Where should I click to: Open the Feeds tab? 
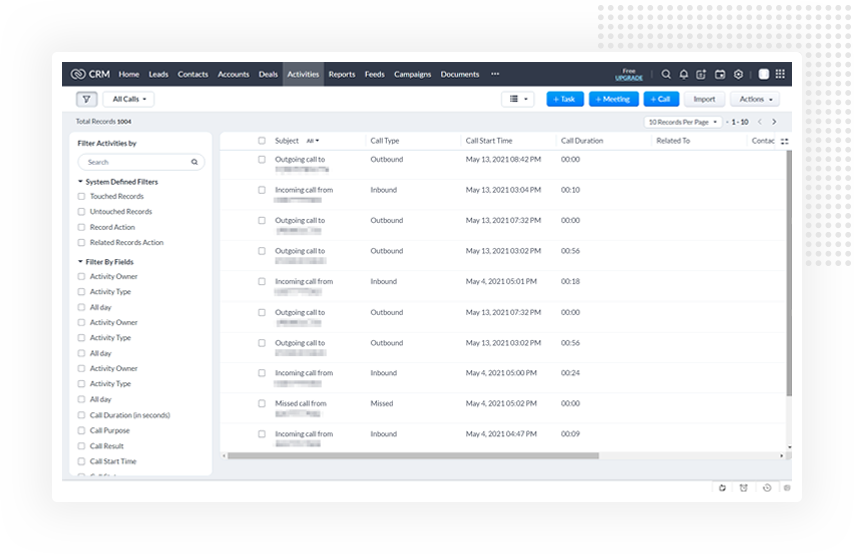375,74
